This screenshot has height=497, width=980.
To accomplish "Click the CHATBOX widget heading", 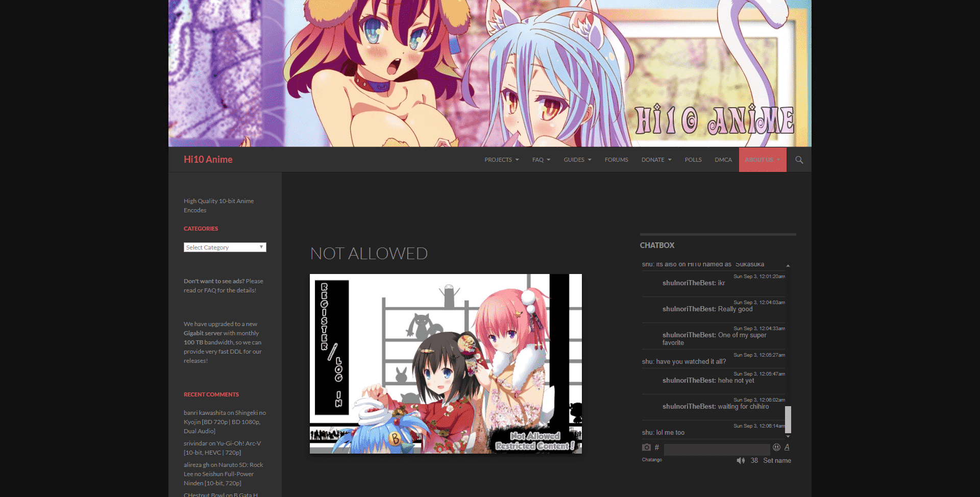I will click(657, 245).
